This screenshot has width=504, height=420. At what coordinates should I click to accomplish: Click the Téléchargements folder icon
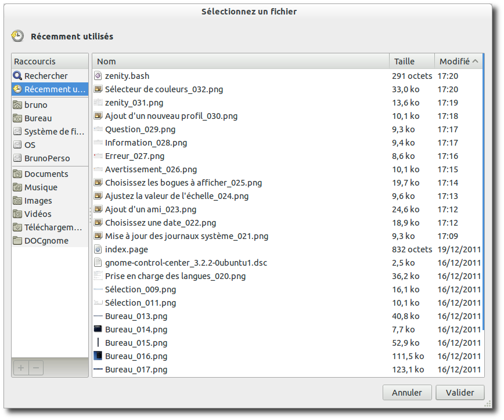pos(17,227)
